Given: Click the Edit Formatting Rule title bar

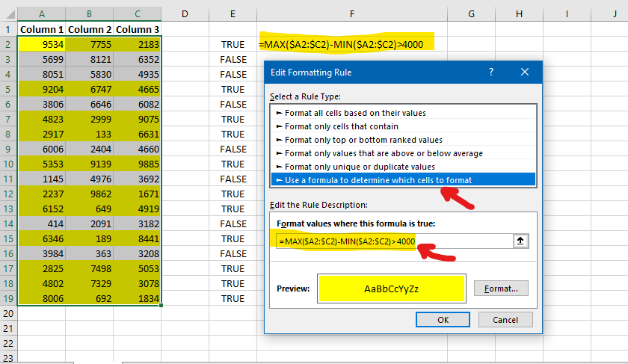Looking at the screenshot, I should tap(403, 72).
